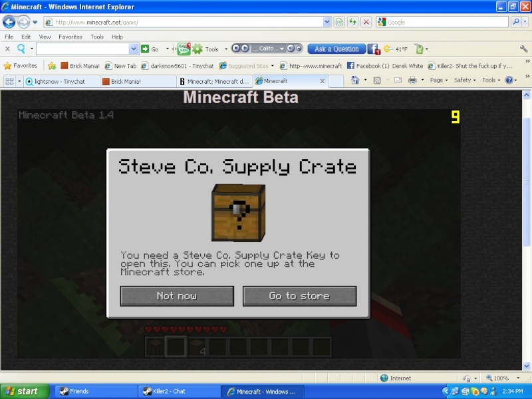The image size is (532, 399).
Task: Open a new blank tab
Action: point(336,81)
